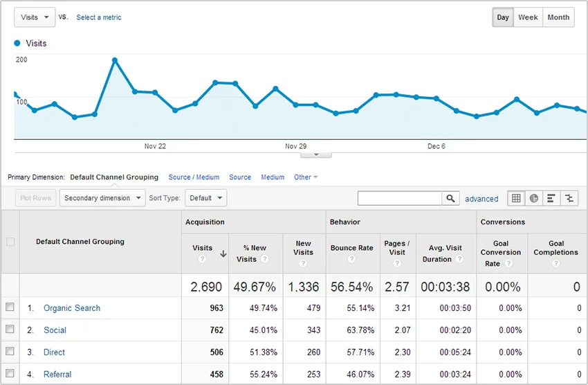Click the peak data point near 200 visits
Viewport: 588px width, 385px height.
pos(115,60)
